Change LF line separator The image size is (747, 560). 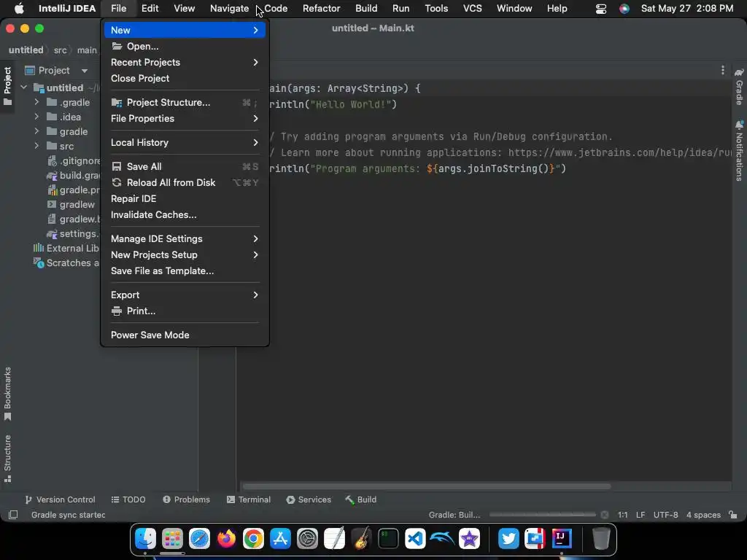640,515
